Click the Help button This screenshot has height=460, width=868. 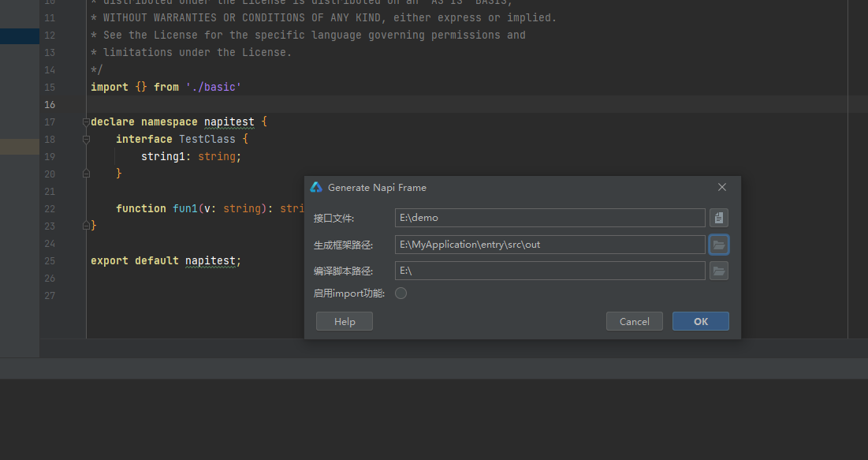click(x=345, y=321)
